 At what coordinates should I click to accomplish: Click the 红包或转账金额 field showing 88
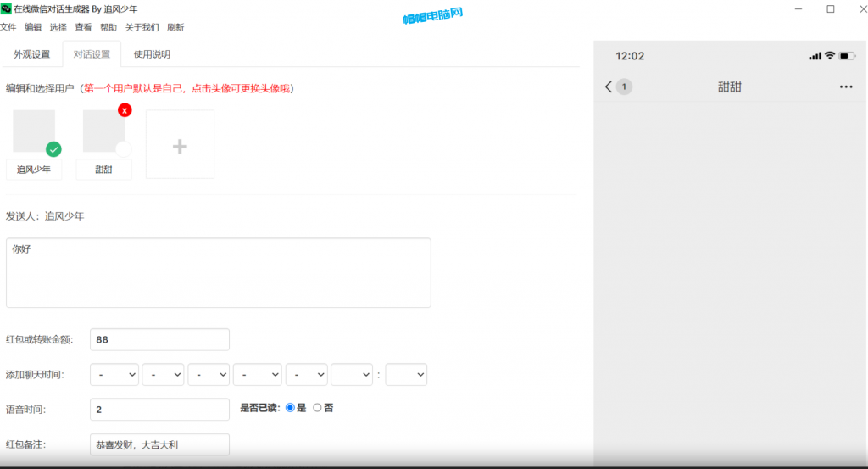coord(159,339)
